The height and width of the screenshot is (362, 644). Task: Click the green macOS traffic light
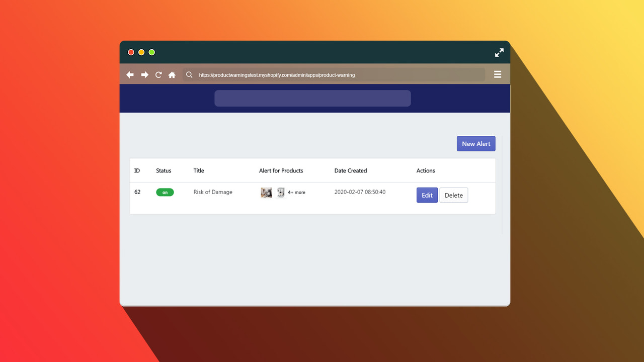point(151,52)
